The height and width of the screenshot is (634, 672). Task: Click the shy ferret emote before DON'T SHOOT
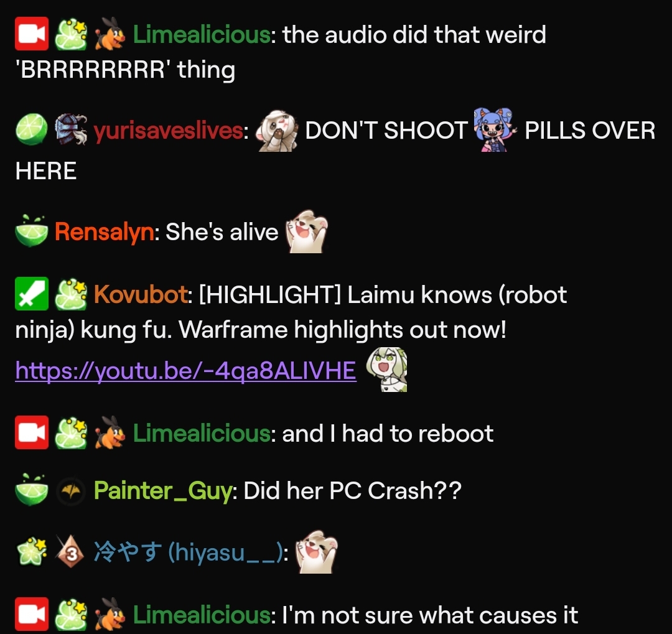pyautogui.click(x=276, y=130)
